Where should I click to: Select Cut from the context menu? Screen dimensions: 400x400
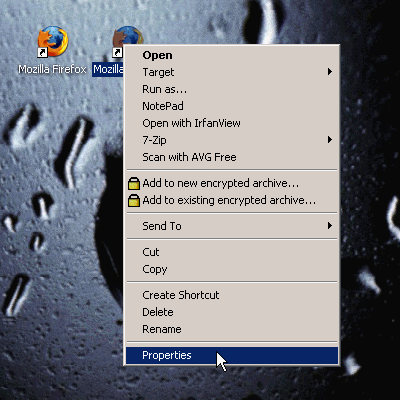tap(232, 252)
